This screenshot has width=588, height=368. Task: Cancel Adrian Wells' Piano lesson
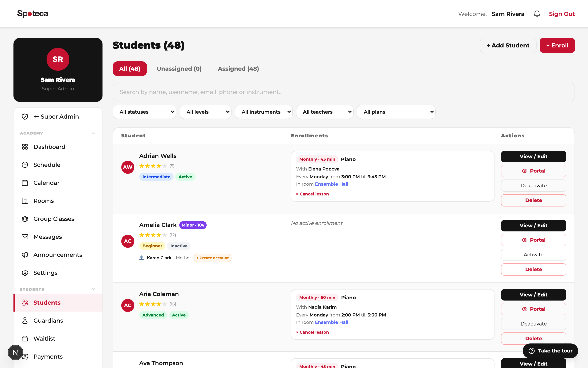(312, 194)
